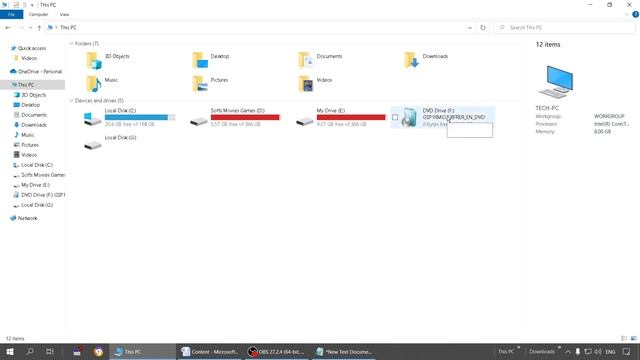
Task: Open the Help question mark icon
Action: pyautogui.click(x=635, y=14)
